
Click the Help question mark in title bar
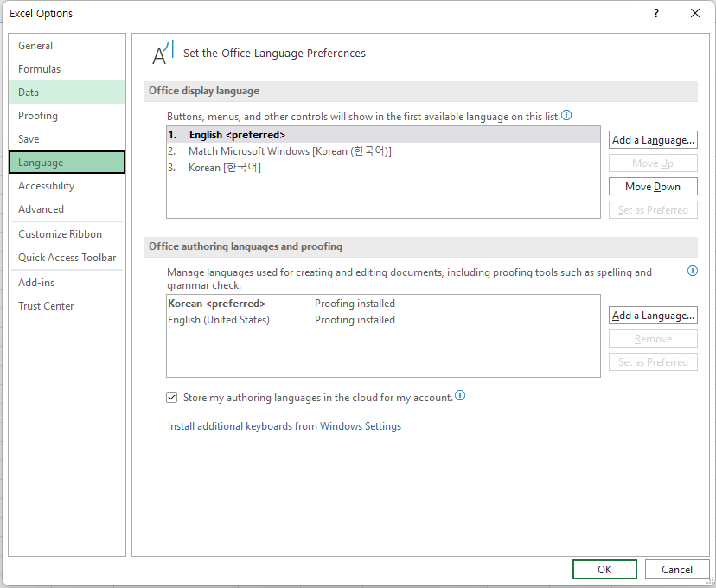pyautogui.click(x=656, y=13)
